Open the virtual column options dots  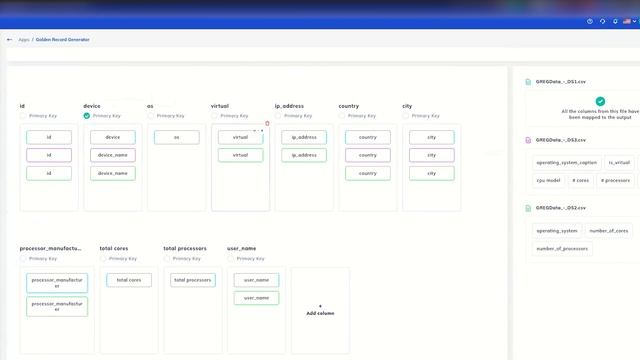[x=258, y=131]
